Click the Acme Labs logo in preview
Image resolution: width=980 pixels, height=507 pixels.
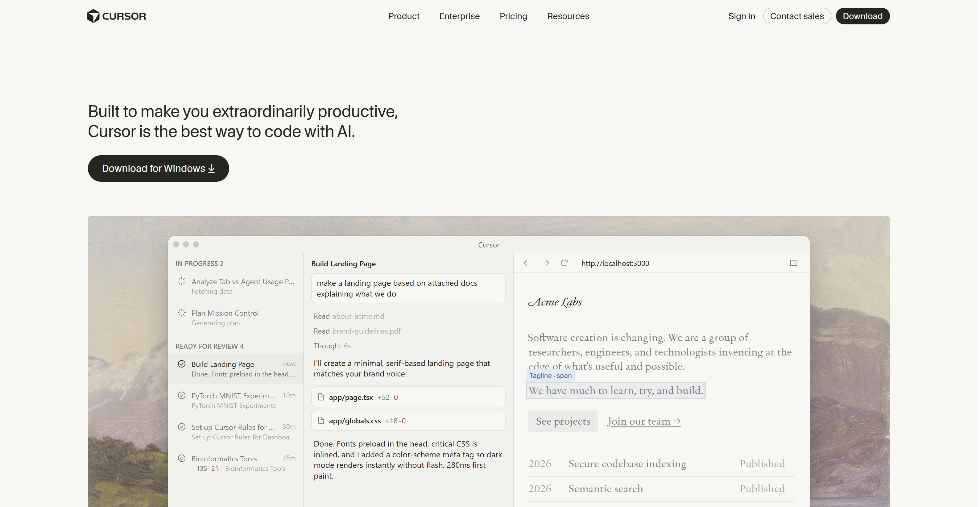[x=555, y=302]
